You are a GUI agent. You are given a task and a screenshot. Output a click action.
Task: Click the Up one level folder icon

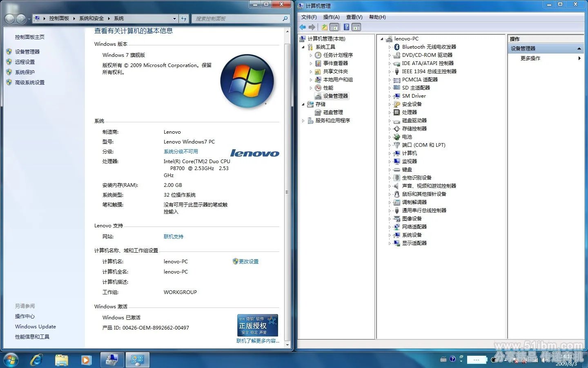pyautogui.click(x=324, y=27)
